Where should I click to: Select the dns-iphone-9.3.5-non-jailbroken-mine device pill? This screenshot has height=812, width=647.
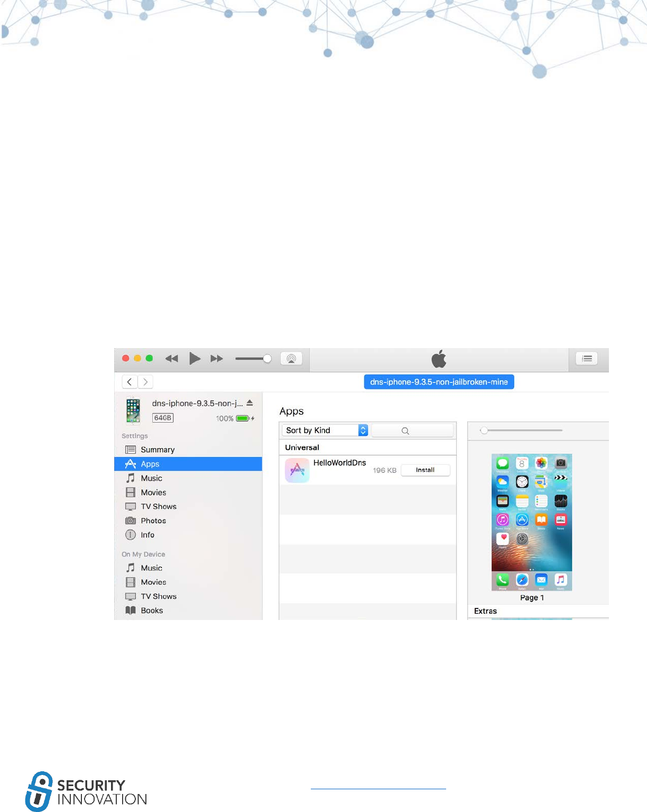coord(439,382)
